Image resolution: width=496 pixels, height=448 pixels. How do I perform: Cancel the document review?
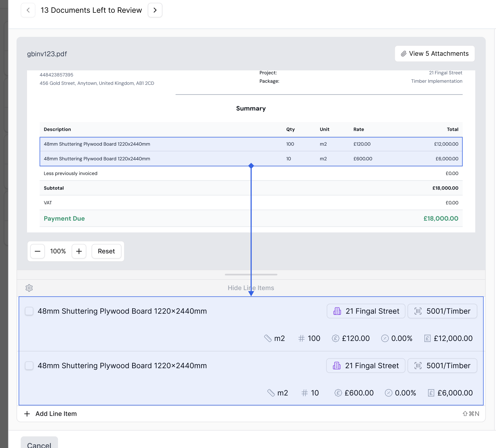point(39,443)
